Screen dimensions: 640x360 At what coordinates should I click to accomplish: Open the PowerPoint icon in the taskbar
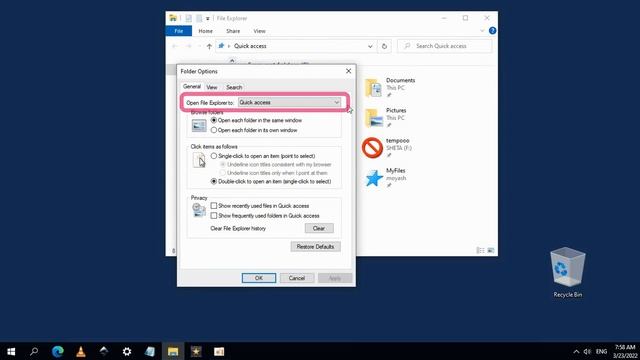[219, 351]
